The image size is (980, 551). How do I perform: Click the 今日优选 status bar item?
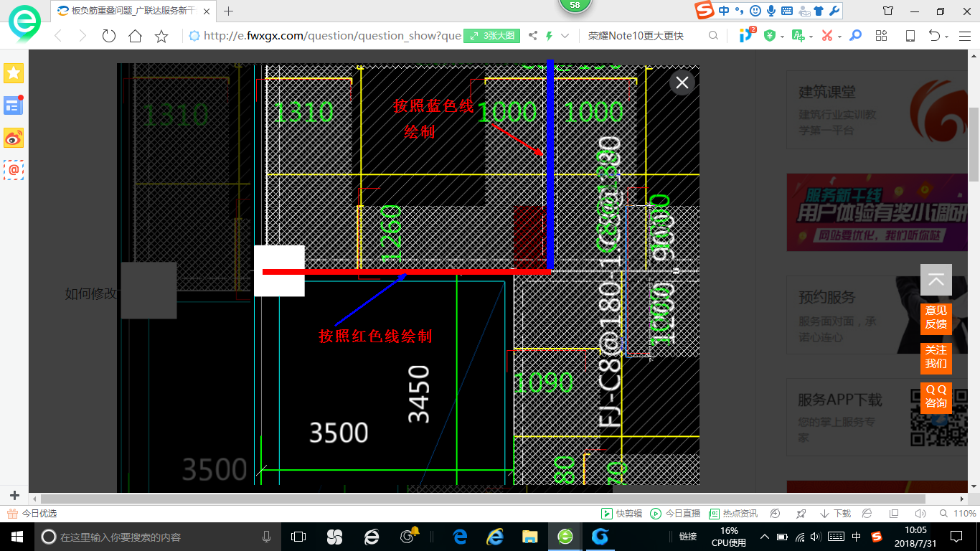coord(32,514)
